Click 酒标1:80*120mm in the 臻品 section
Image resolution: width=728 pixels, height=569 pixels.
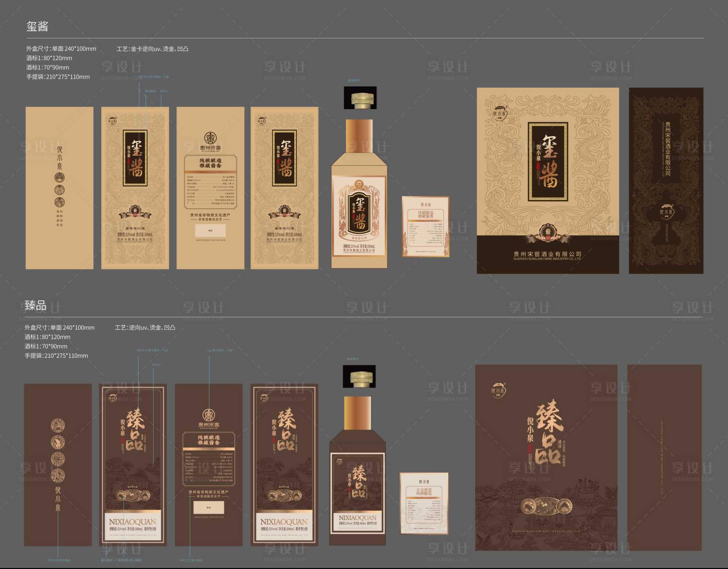point(47,337)
